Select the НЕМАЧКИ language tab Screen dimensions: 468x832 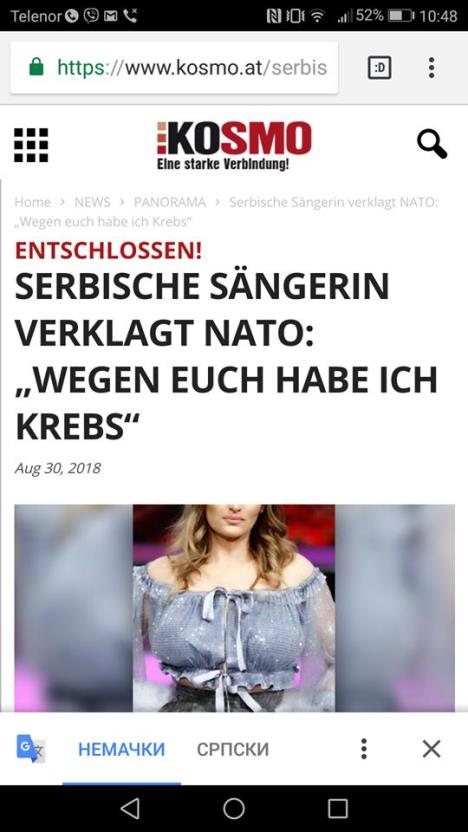tap(122, 749)
